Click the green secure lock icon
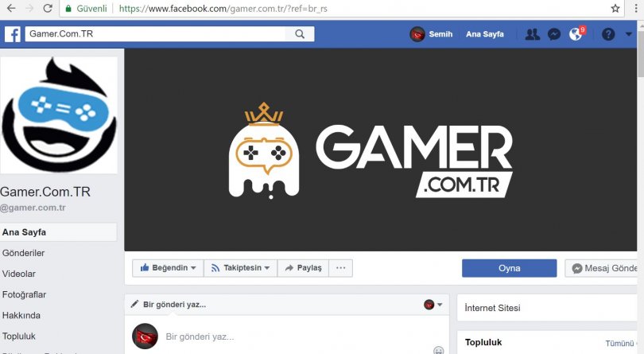644x354 pixels. (x=68, y=8)
